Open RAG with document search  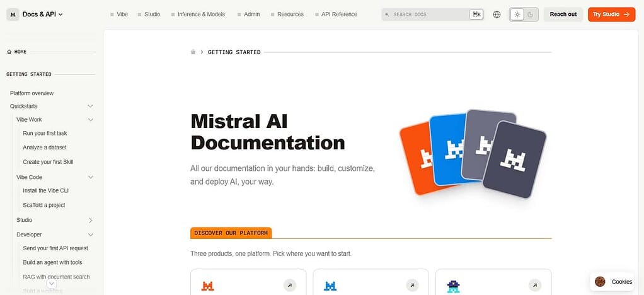click(56, 277)
